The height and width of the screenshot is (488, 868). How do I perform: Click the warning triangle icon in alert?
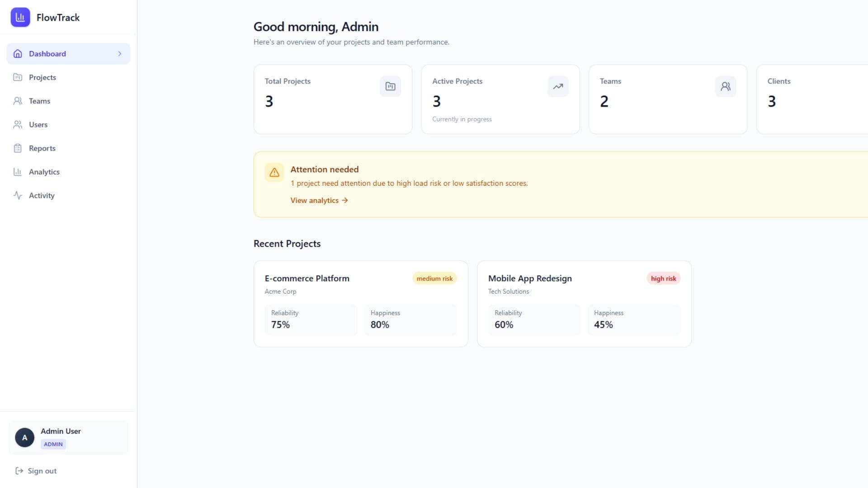point(274,172)
